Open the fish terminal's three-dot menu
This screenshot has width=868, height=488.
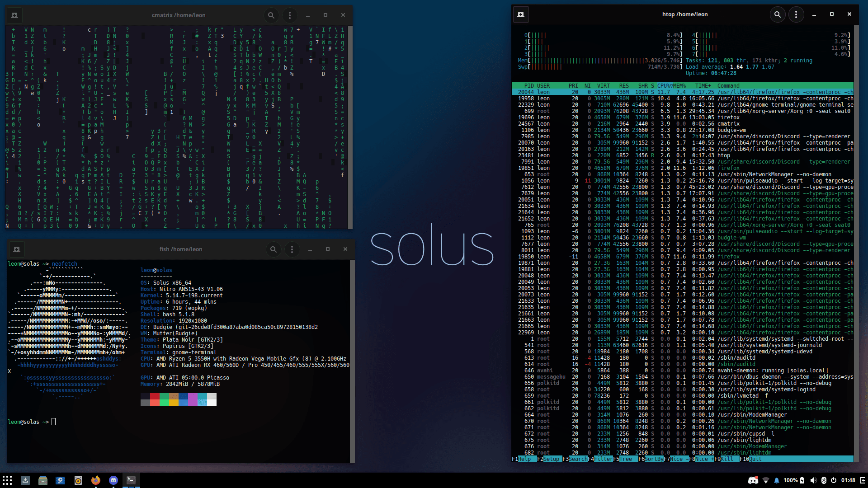coord(292,249)
